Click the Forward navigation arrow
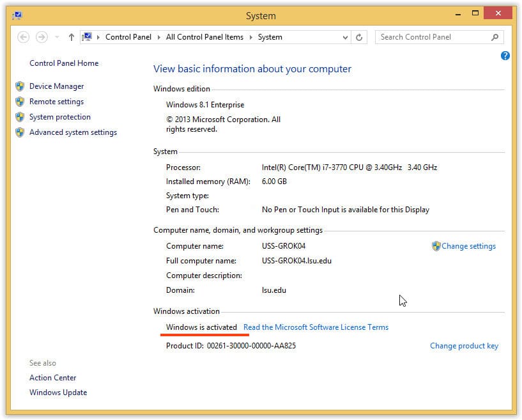Screen dimensions: 522x420 coord(42,37)
